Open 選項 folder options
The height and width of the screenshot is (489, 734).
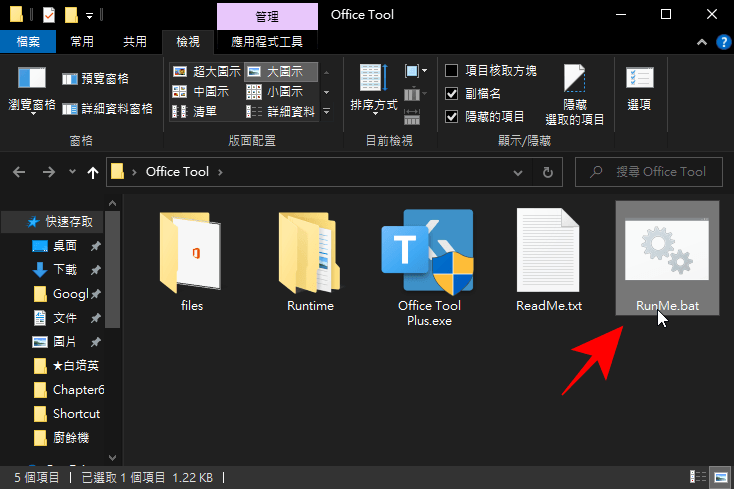click(x=639, y=89)
